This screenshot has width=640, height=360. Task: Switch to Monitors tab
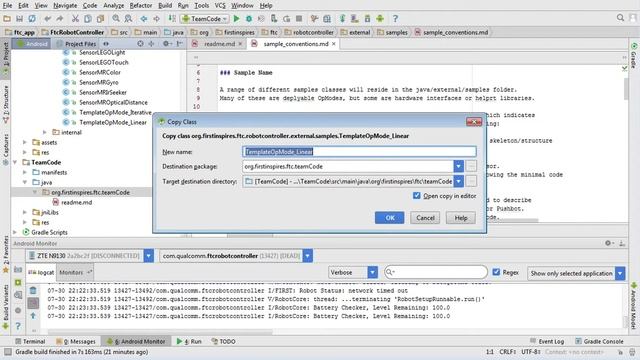tap(71, 272)
